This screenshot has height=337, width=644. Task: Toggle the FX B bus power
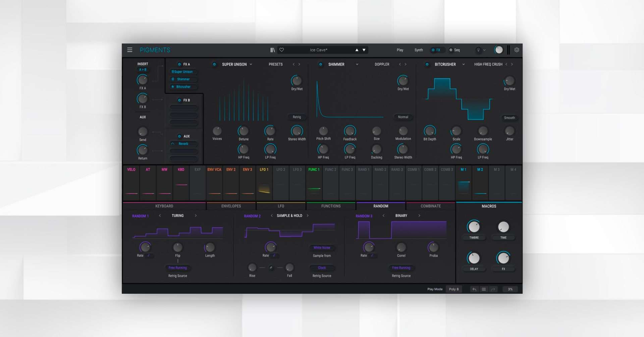179,100
